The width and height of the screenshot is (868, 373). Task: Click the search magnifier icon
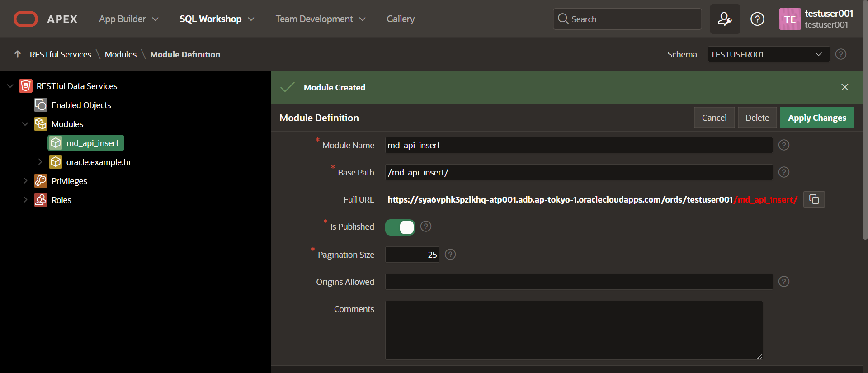click(563, 19)
